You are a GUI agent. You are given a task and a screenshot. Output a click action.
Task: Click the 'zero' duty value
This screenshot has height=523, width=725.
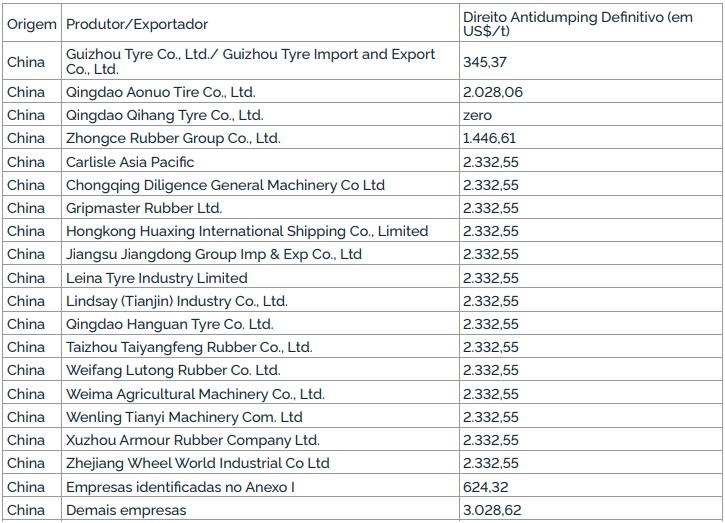click(478, 115)
